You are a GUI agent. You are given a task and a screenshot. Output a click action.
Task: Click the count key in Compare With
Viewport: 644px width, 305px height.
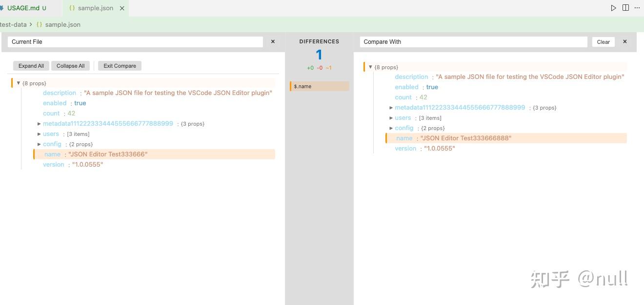tap(403, 97)
